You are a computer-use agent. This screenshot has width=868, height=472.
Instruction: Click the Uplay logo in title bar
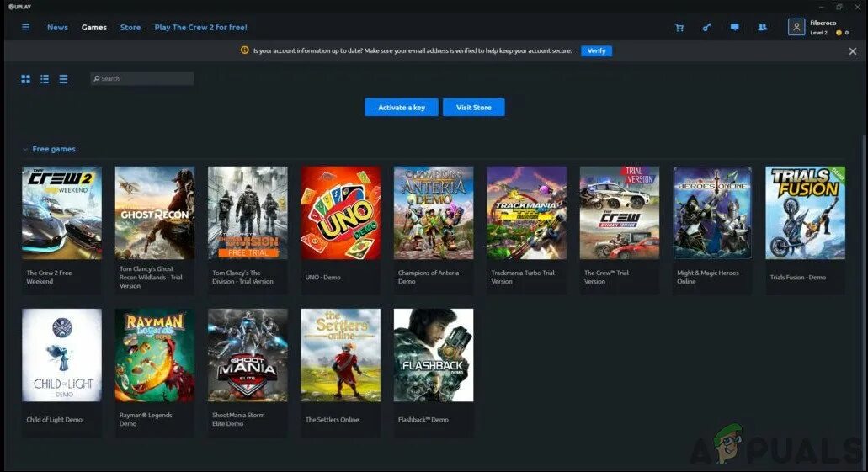coord(20,7)
